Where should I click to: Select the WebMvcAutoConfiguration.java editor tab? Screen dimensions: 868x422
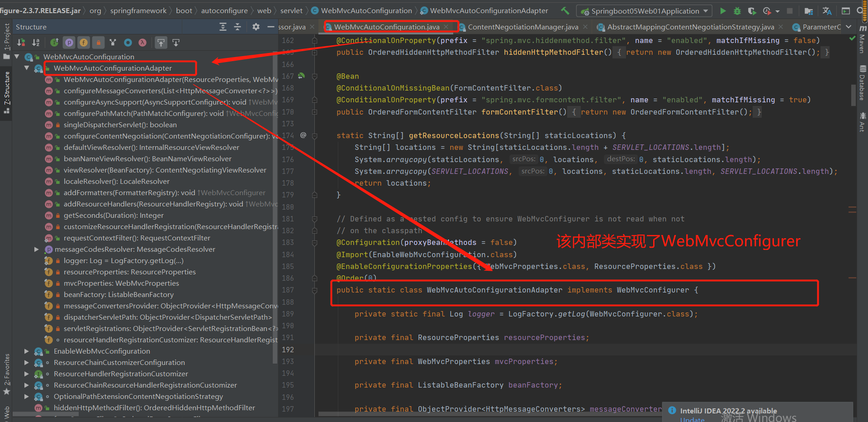coord(387,27)
